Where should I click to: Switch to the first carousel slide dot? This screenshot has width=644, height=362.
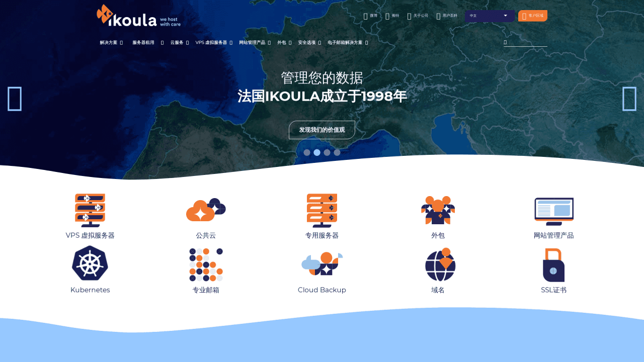pyautogui.click(x=307, y=152)
